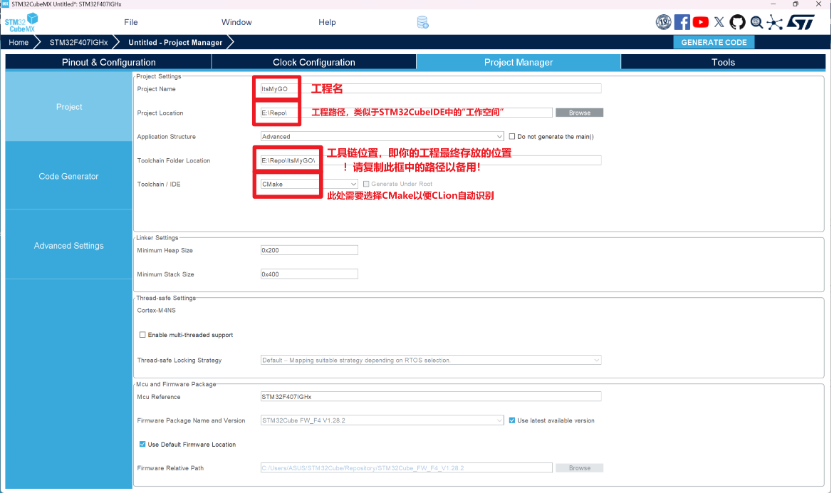Toggle Use latest available version checkbox
The image size is (831, 493).
point(512,420)
